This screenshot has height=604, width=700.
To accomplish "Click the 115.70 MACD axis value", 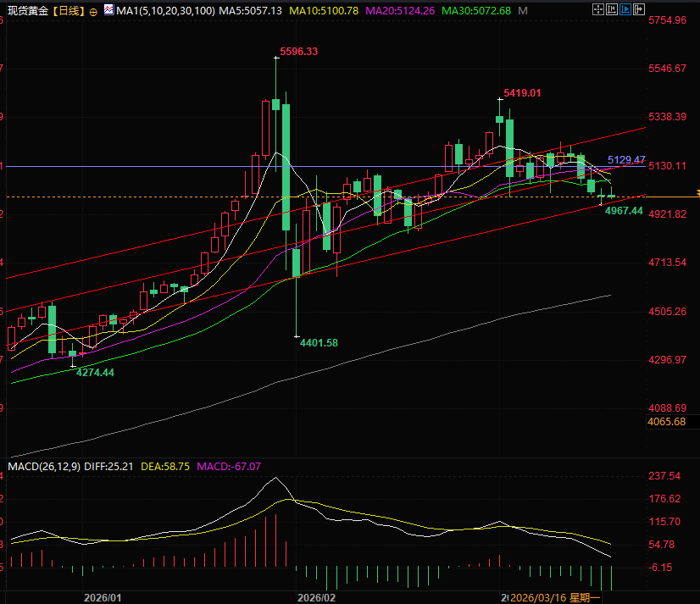I will [x=664, y=522].
